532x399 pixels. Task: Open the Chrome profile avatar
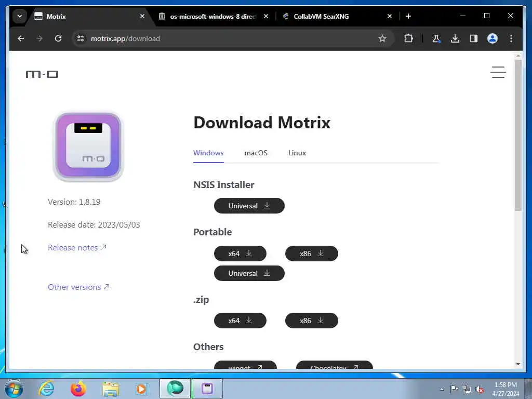pyautogui.click(x=493, y=38)
